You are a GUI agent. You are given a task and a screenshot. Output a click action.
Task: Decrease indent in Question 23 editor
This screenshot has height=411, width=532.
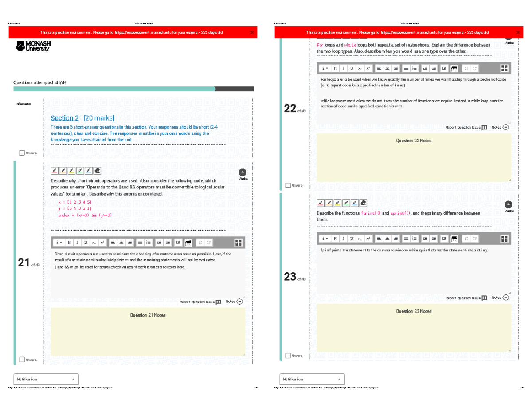425,239
